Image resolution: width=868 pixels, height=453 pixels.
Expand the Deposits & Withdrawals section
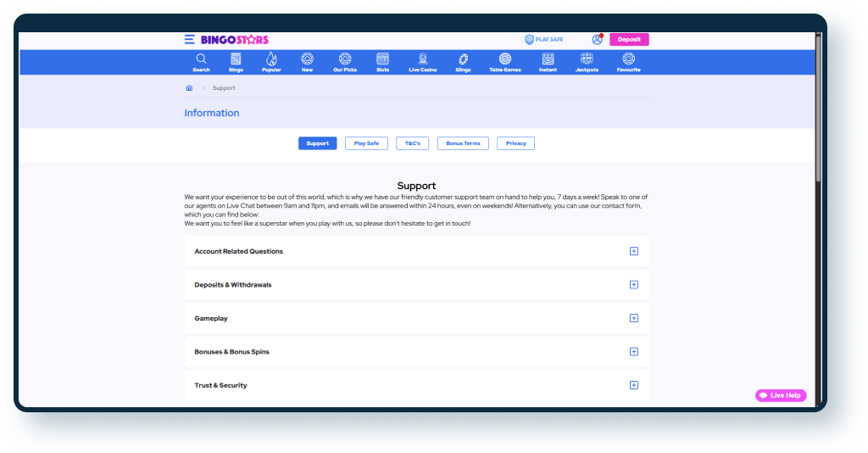pos(633,285)
